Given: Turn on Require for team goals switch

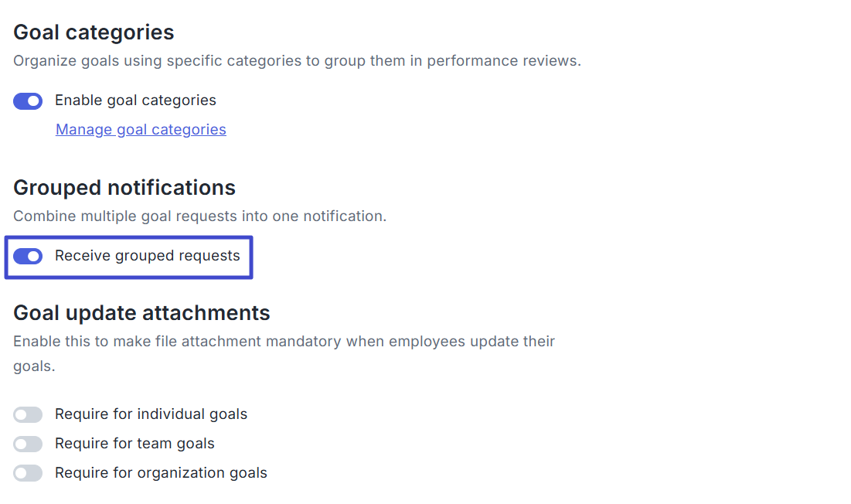Looking at the screenshot, I should pyautogui.click(x=28, y=444).
